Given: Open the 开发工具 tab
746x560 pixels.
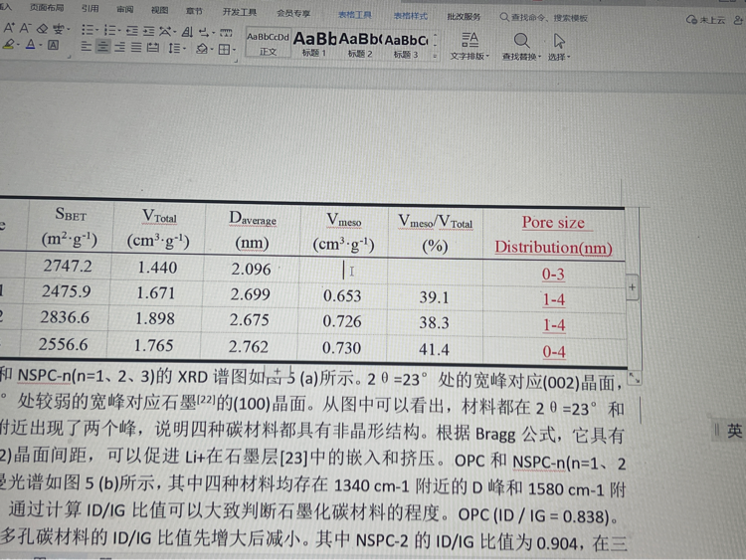Looking at the screenshot, I should click(240, 12).
